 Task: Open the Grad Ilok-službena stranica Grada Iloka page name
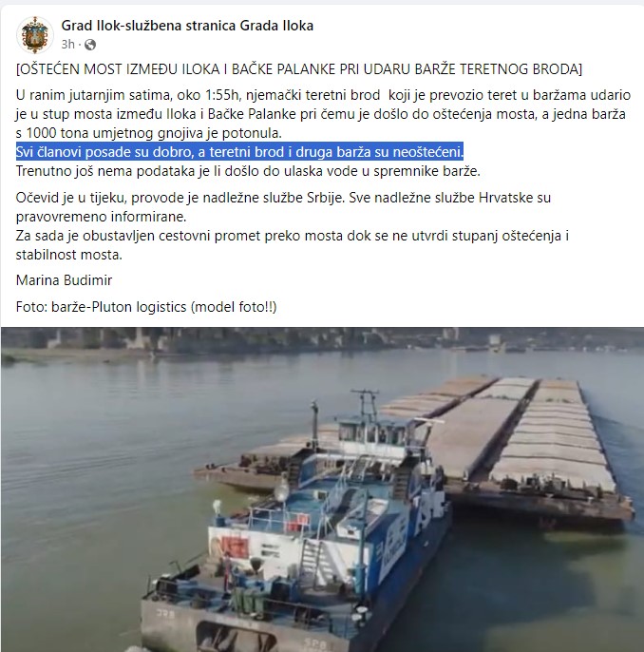pos(187,26)
